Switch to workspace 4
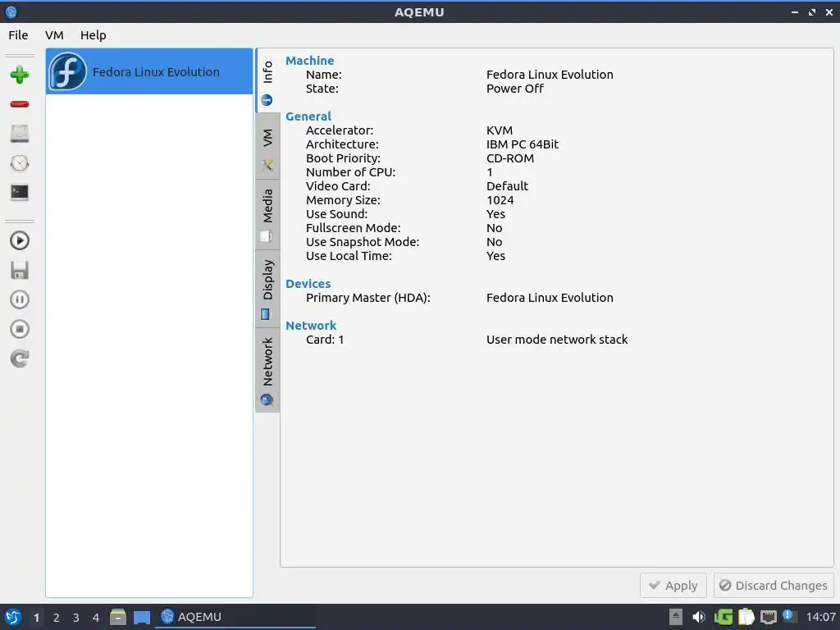 (x=96, y=618)
